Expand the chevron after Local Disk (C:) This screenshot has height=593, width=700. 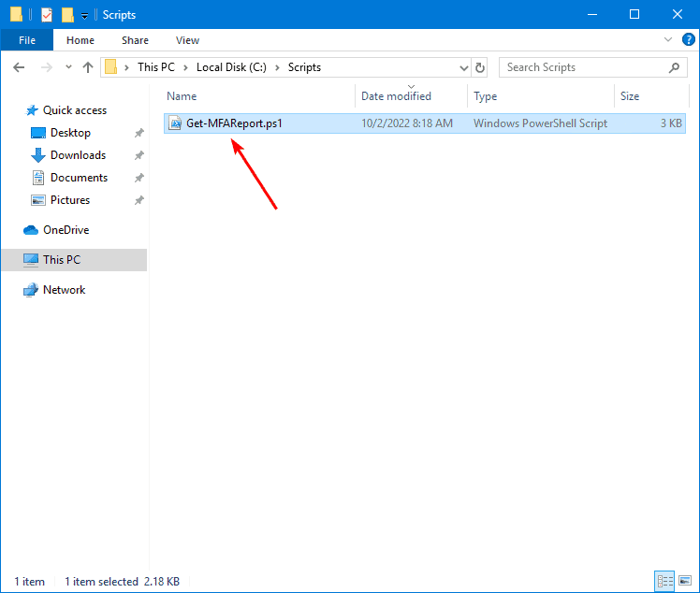277,67
